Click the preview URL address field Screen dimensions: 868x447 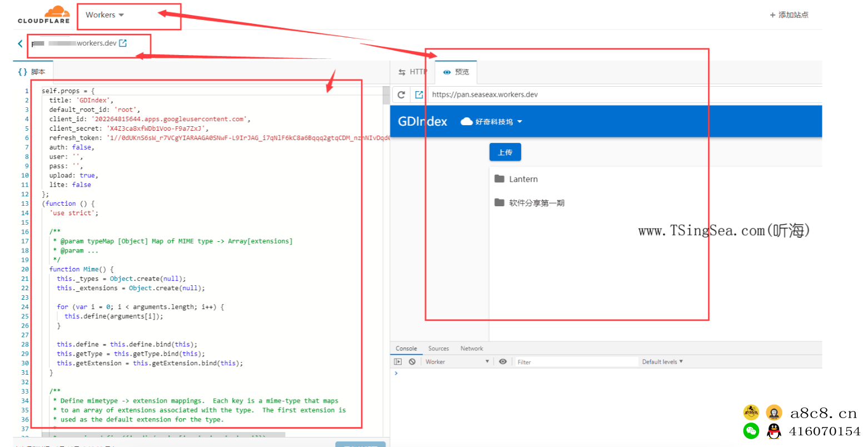click(x=625, y=95)
